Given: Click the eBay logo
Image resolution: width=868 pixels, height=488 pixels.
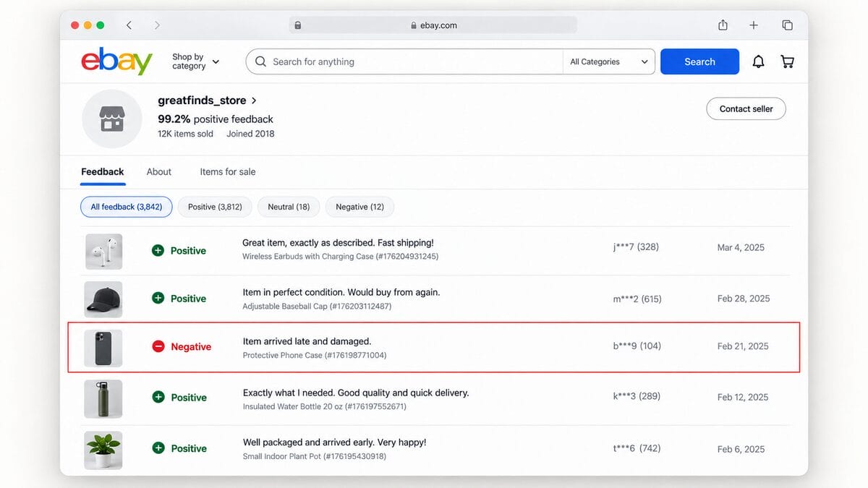Looking at the screenshot, I should [116, 61].
